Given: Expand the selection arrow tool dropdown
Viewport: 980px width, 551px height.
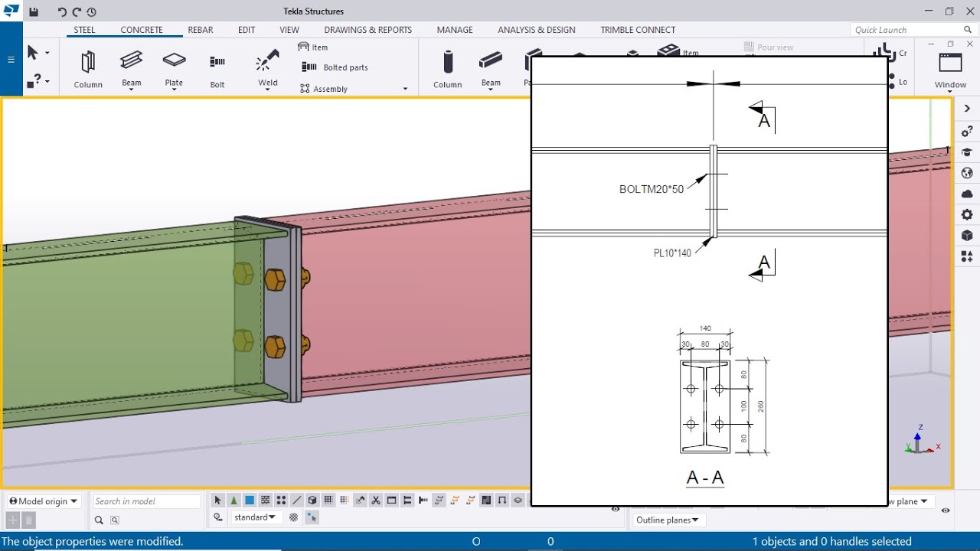Looking at the screenshot, I should (x=47, y=53).
